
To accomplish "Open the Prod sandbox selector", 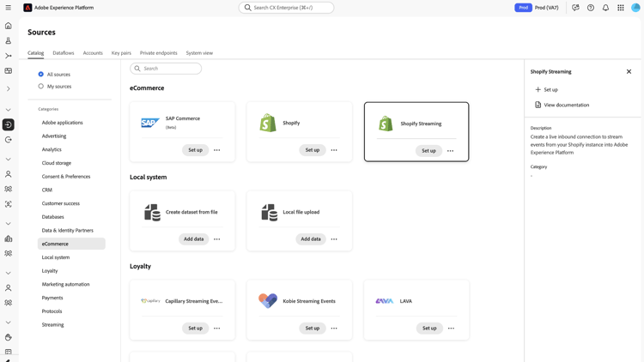I will click(x=537, y=8).
